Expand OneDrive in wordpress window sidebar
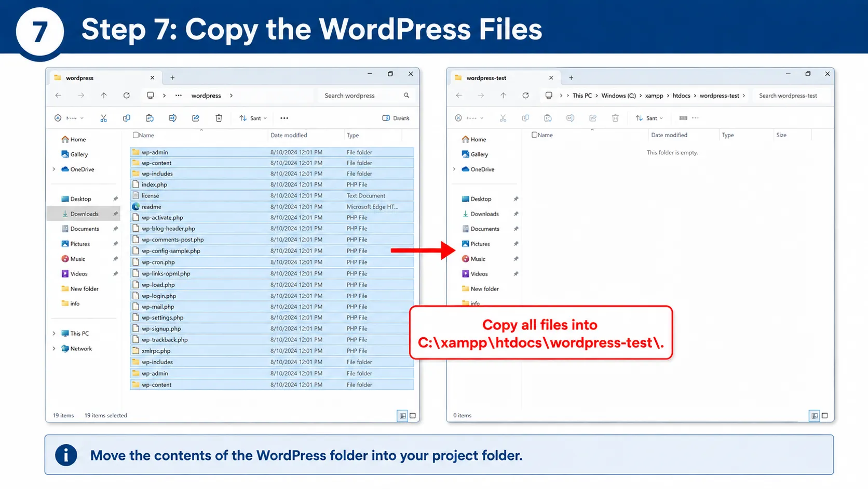The height and width of the screenshot is (489, 868). click(54, 169)
